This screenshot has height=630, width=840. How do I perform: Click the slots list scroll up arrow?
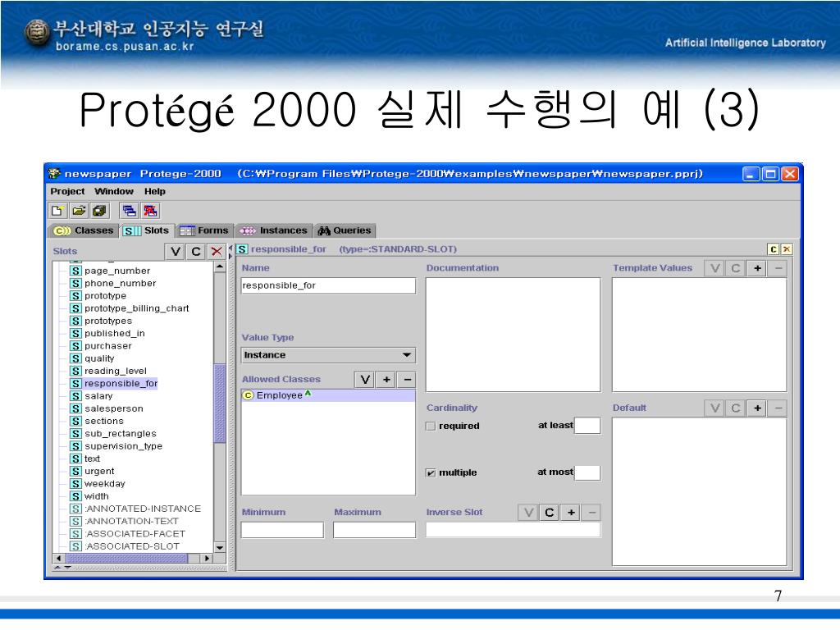220,267
